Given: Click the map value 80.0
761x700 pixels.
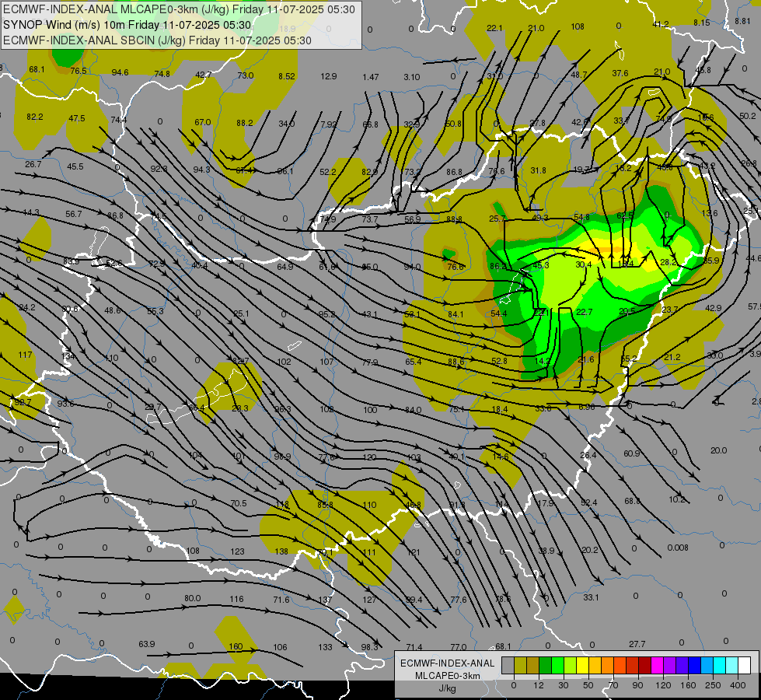Looking at the screenshot, I should [x=192, y=598].
